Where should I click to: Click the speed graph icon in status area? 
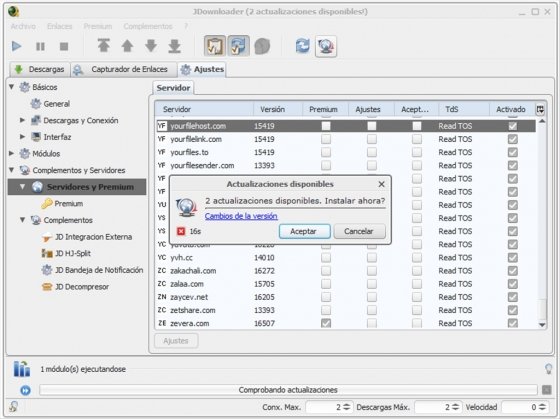pyautogui.click(x=21, y=369)
